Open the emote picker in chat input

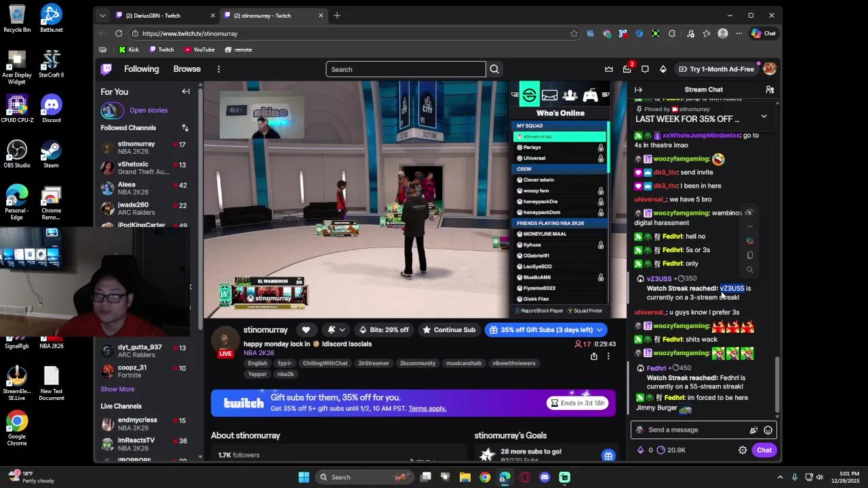(x=768, y=430)
